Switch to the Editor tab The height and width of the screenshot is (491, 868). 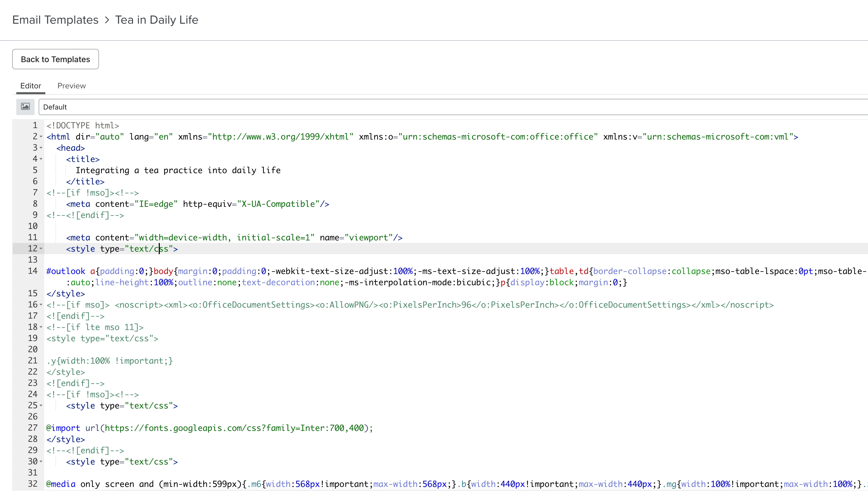(x=31, y=85)
